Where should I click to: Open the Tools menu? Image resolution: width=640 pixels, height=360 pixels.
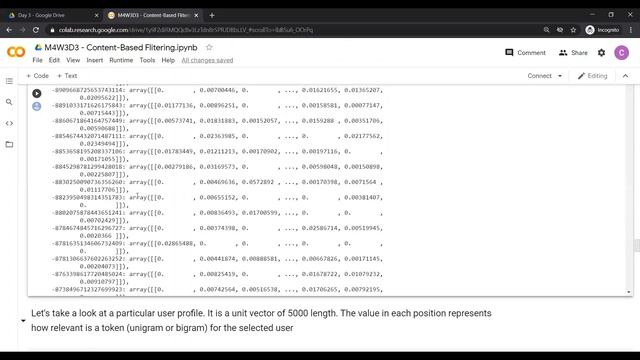coord(147,60)
